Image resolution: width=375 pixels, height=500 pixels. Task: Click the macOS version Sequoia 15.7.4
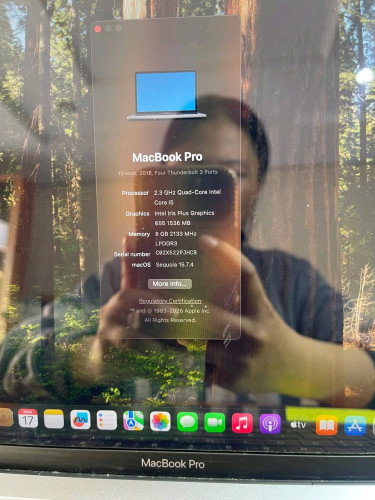coord(174,265)
